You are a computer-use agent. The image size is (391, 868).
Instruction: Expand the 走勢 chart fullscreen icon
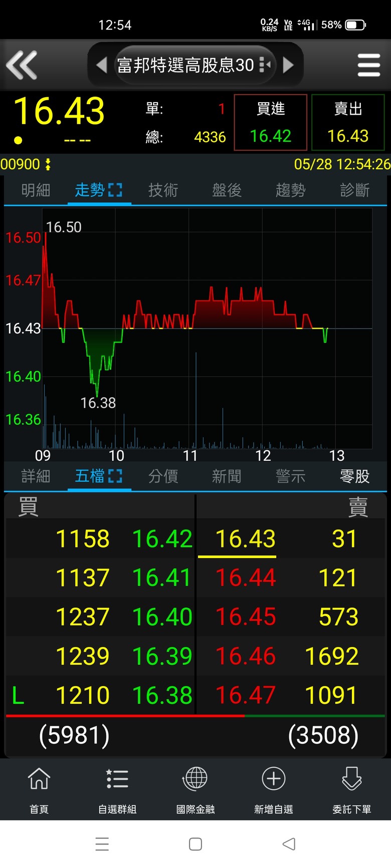pyautogui.click(x=115, y=190)
